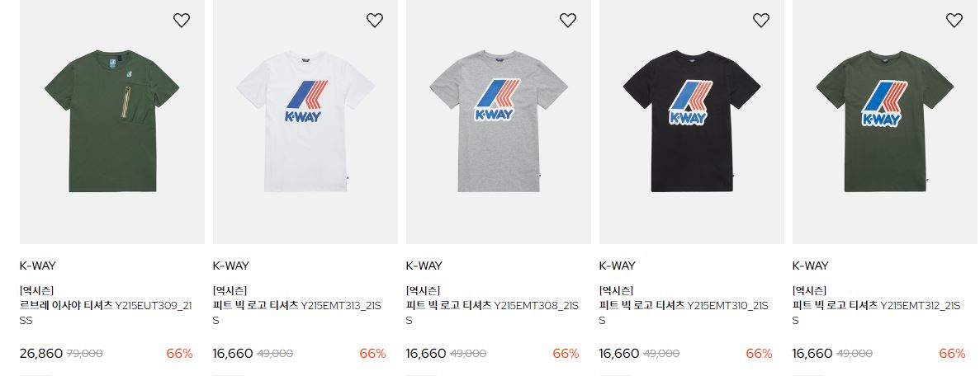This screenshot has height=376, width=980.
Task: Toggle the wishlist heart on white t-shirt
Action: coord(374,21)
